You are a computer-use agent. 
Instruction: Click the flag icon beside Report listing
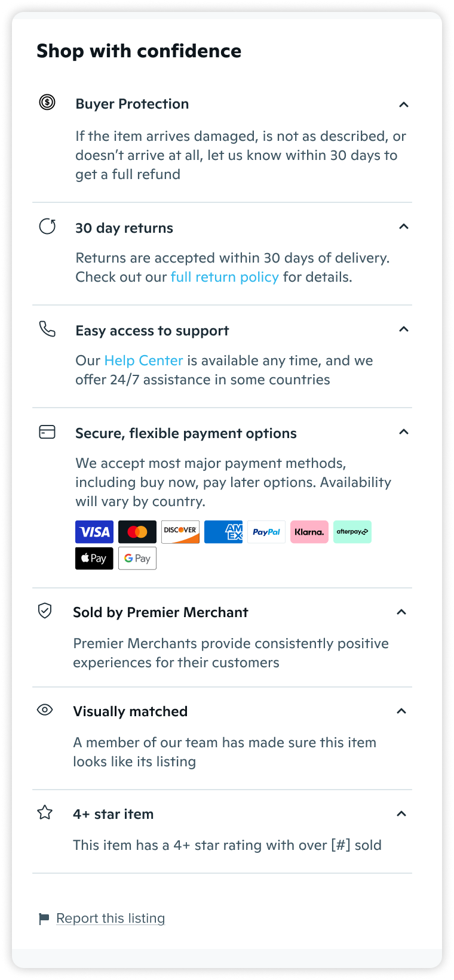tap(44, 919)
